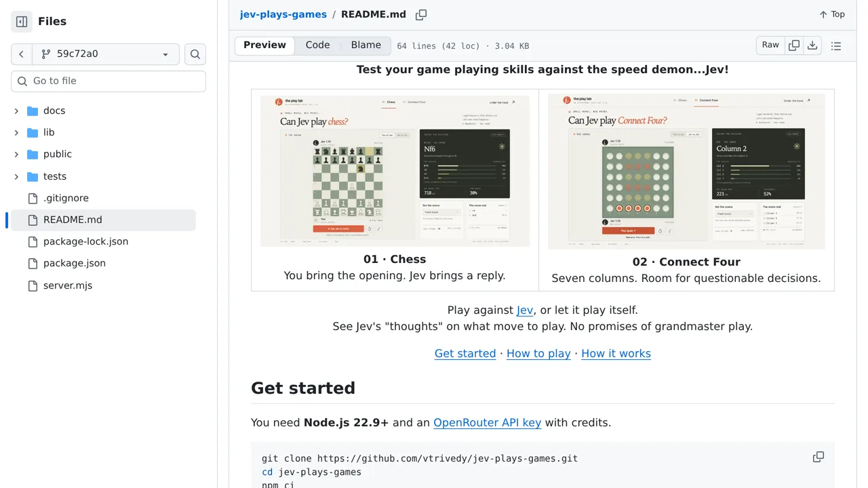Switch to the Code tab

317,45
